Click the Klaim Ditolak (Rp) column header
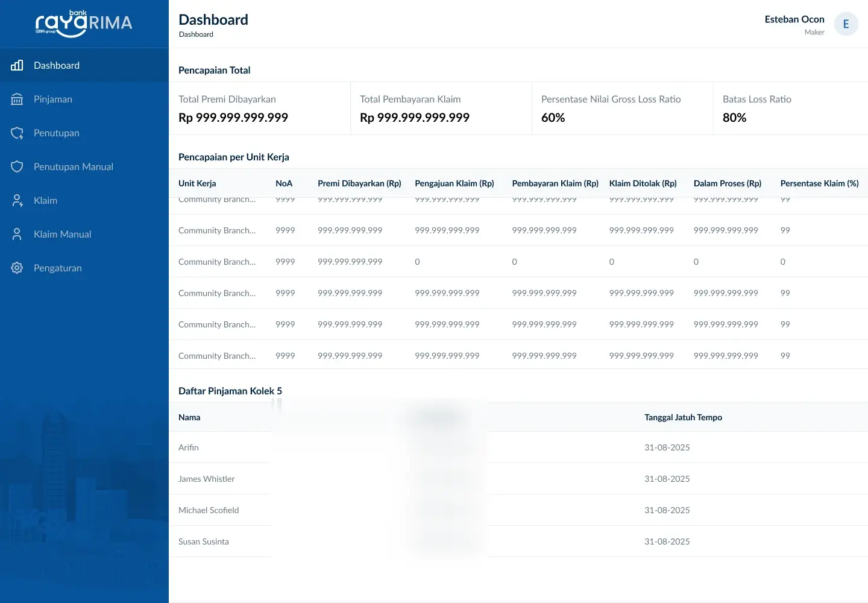 tap(643, 183)
